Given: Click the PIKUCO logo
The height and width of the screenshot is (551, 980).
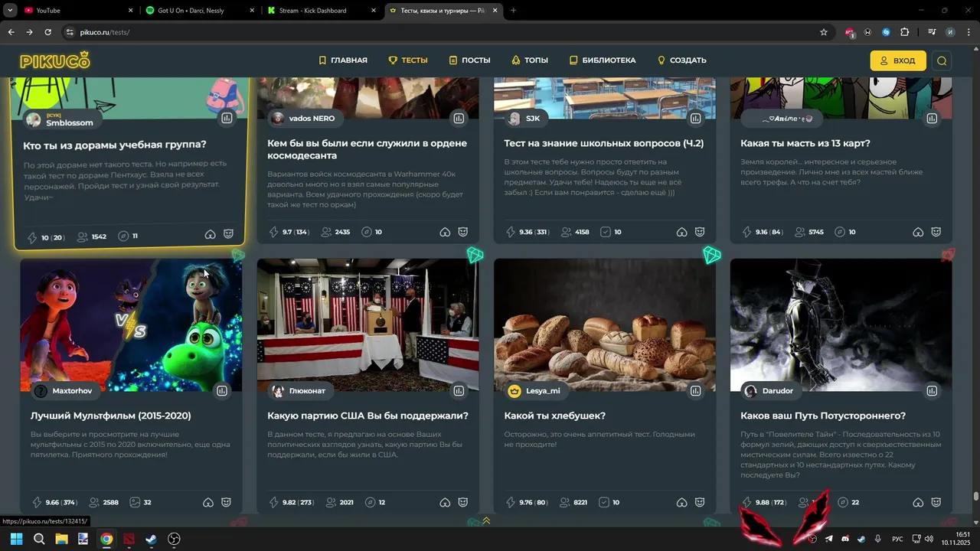Looking at the screenshot, I should click(55, 60).
